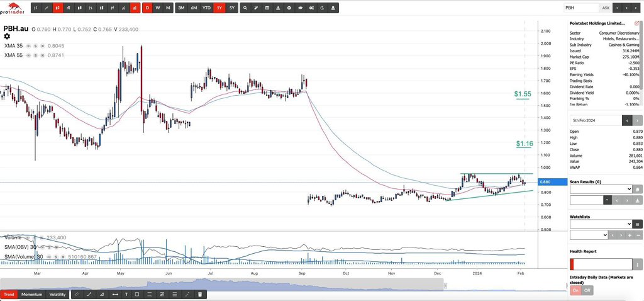This screenshot has width=644, height=301.
Task: Open the user profile icon
Action: click(x=333, y=8)
